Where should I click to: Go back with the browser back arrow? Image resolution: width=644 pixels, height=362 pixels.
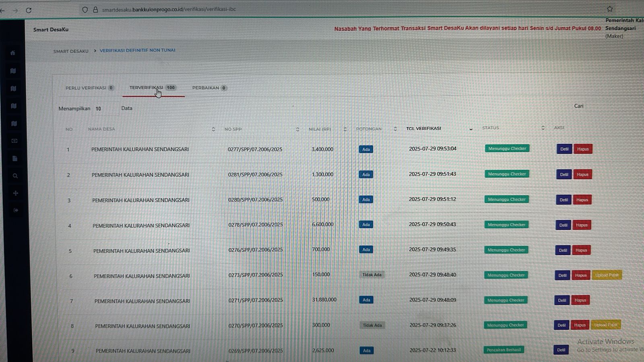coord(2,11)
